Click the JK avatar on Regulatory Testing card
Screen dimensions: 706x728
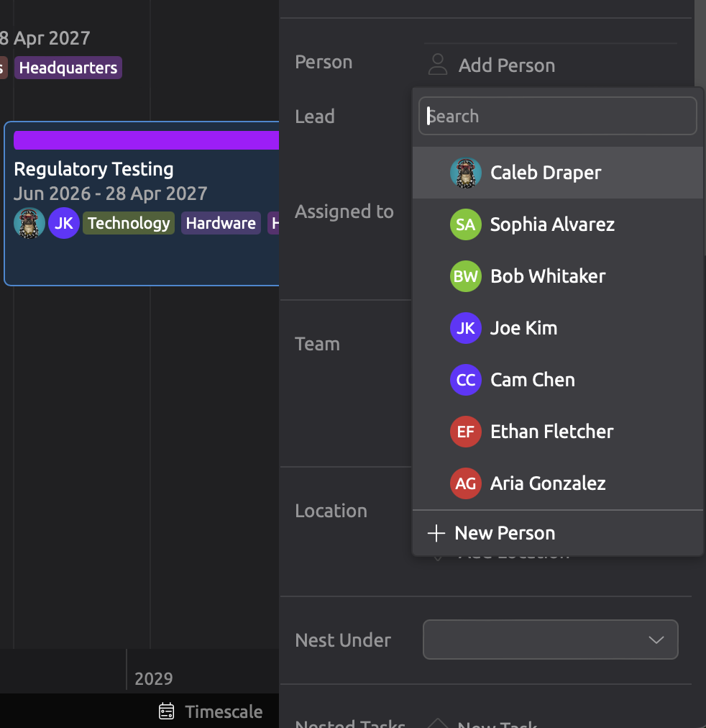click(64, 223)
